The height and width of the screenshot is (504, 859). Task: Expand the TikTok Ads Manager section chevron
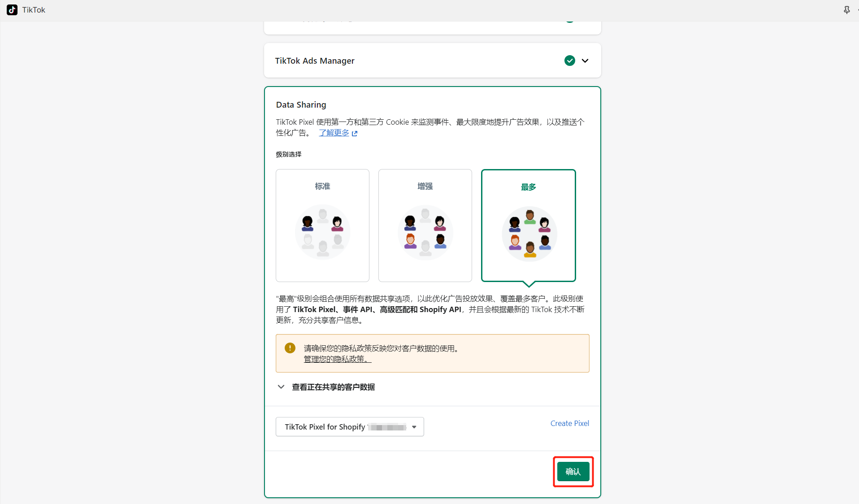click(x=585, y=61)
